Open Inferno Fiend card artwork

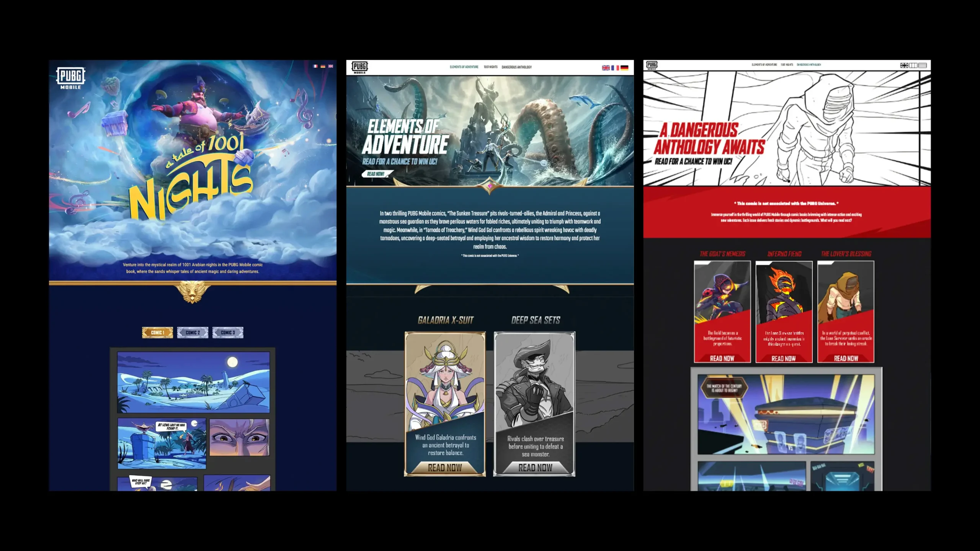784,293
